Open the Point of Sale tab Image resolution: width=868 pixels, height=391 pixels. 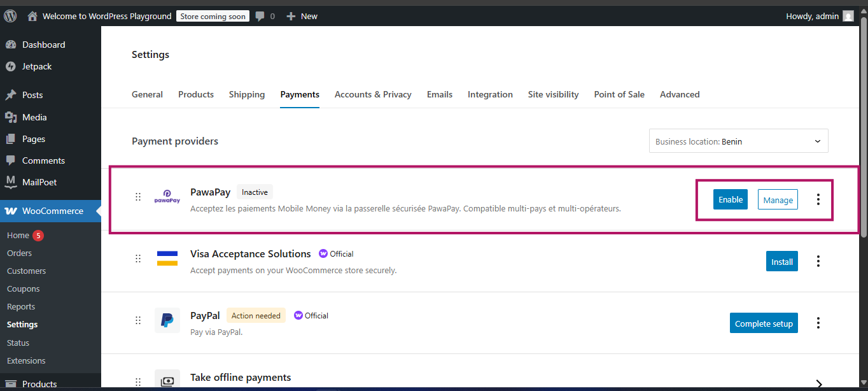click(619, 94)
